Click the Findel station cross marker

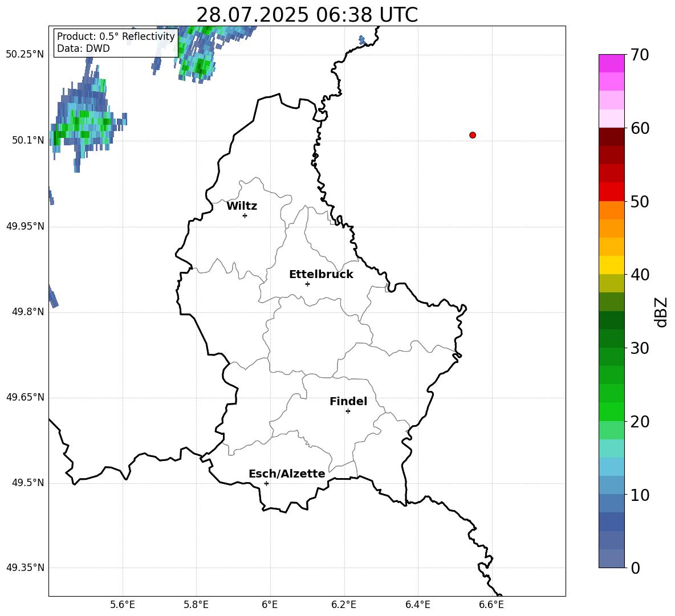(x=348, y=411)
